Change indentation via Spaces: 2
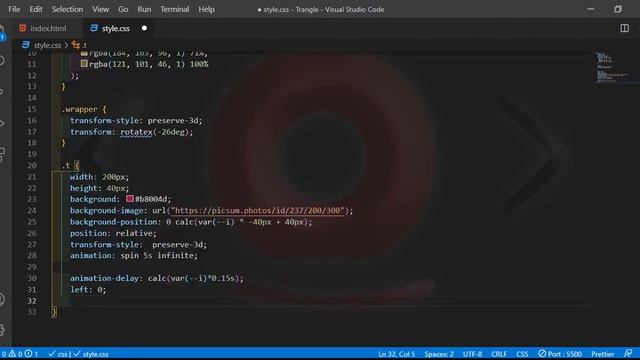Screen dimensions: 640x360 [439, 354]
